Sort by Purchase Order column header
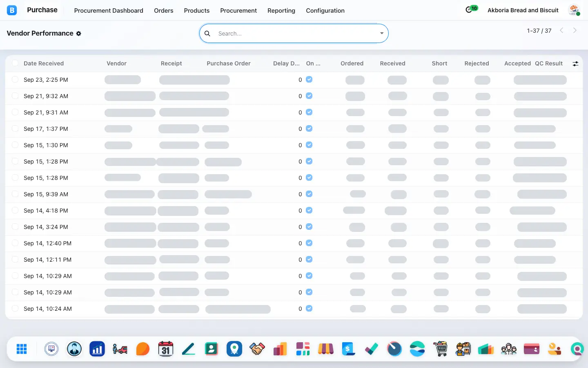The width and height of the screenshot is (588, 368). (229, 63)
